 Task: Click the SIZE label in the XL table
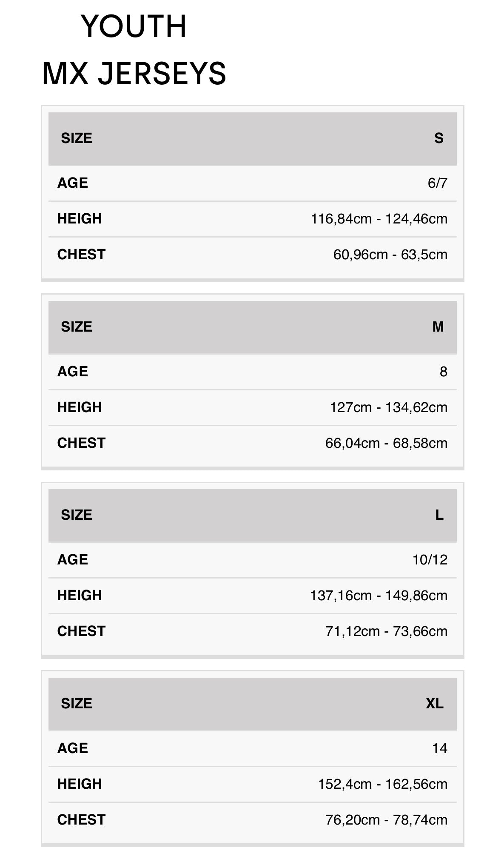point(77,704)
